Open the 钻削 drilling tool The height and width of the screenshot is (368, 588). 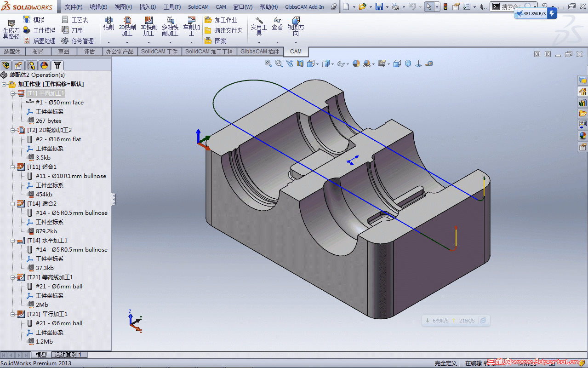[x=109, y=23]
